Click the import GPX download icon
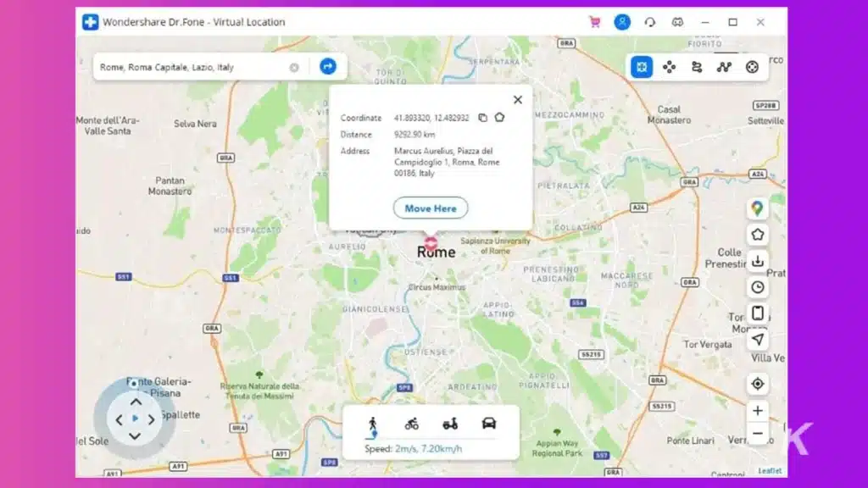 point(757,261)
